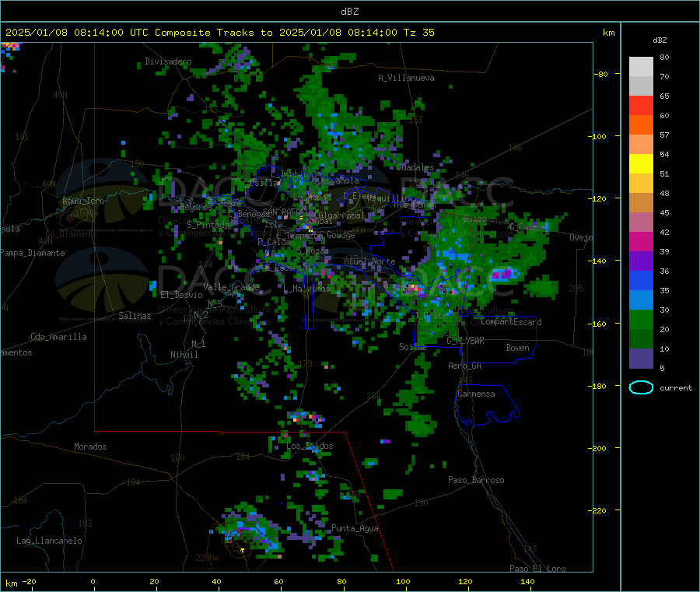Click the 100 km horizontal axis tick

coord(403,581)
